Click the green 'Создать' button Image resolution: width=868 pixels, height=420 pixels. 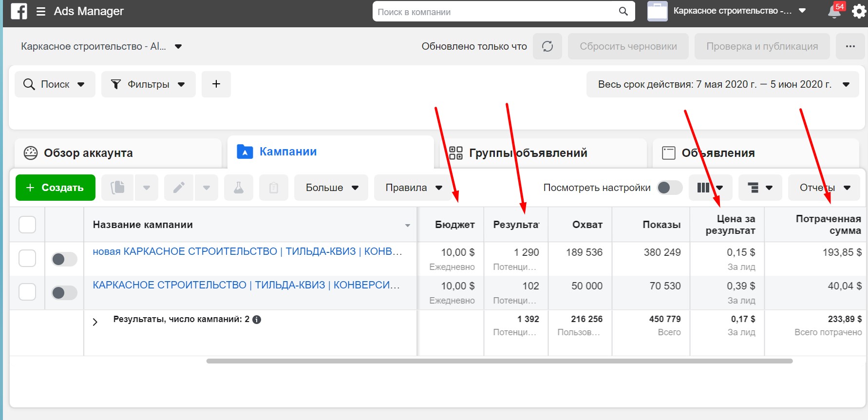[x=56, y=188]
